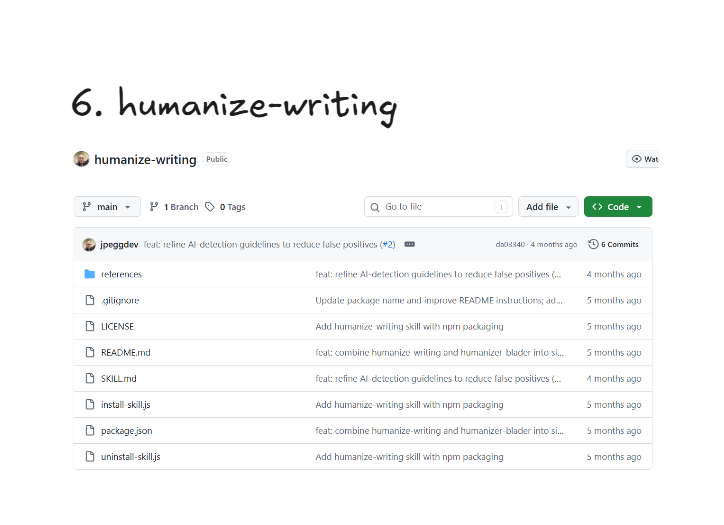Open the 6 Commits history link
The height and width of the screenshot is (525, 724).
tap(614, 244)
